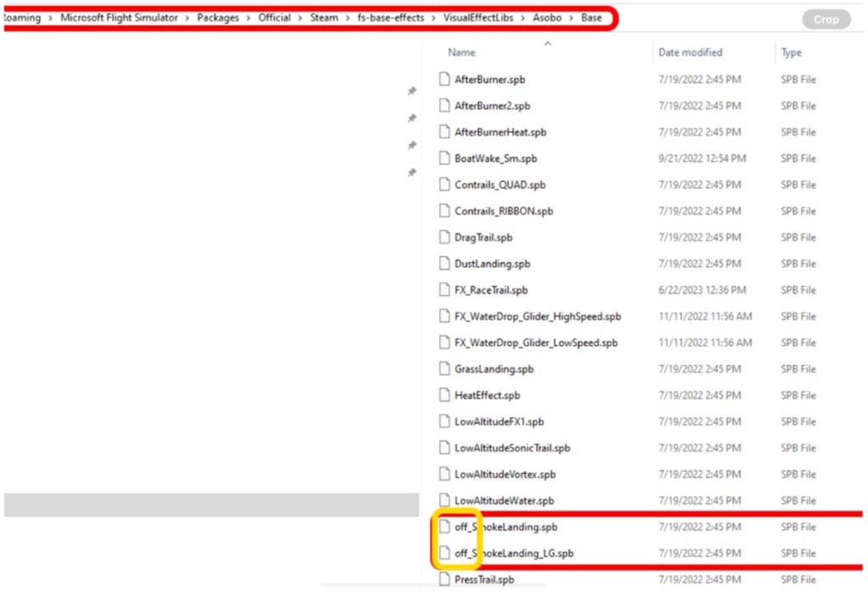This screenshot has height=597, width=868.
Task: Click the AfterBurner.spb file icon
Action: point(444,79)
